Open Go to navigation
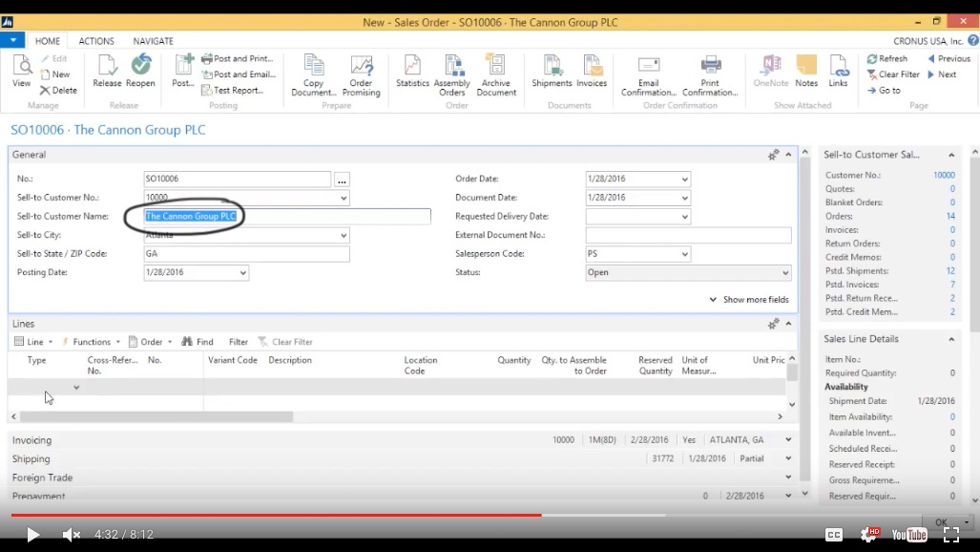 (x=883, y=90)
